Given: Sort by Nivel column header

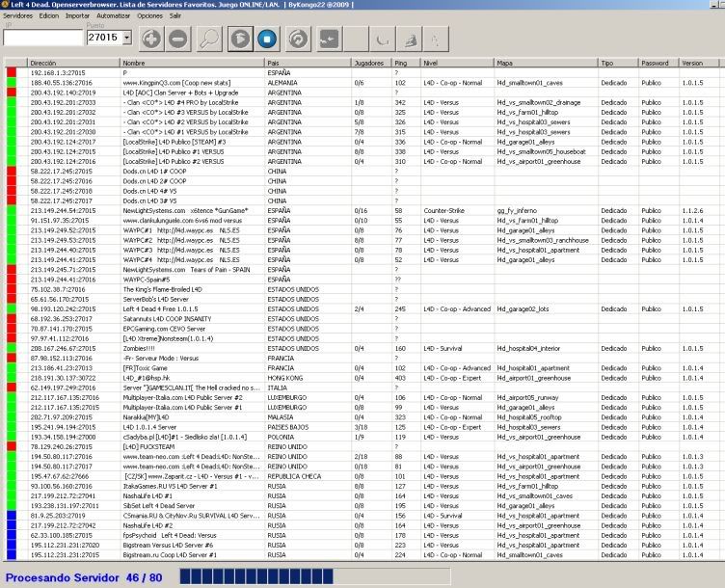Looking at the screenshot, I should tap(457, 63).
